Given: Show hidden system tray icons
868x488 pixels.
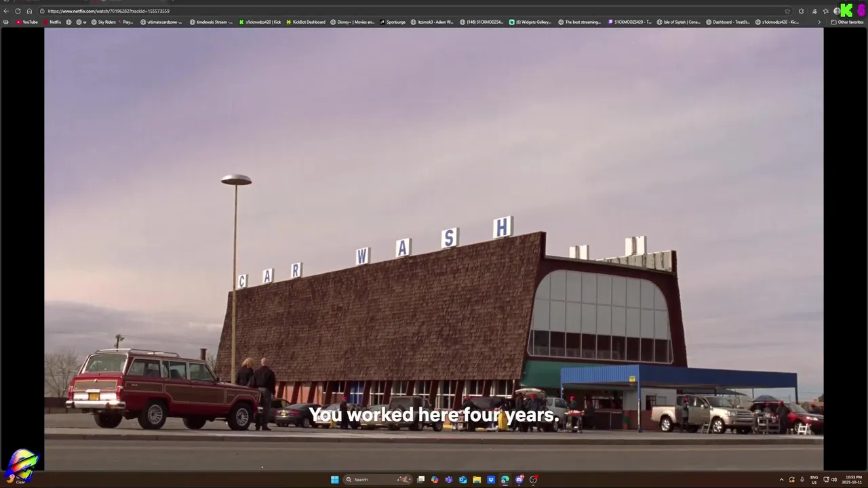Looking at the screenshot, I should [782, 480].
